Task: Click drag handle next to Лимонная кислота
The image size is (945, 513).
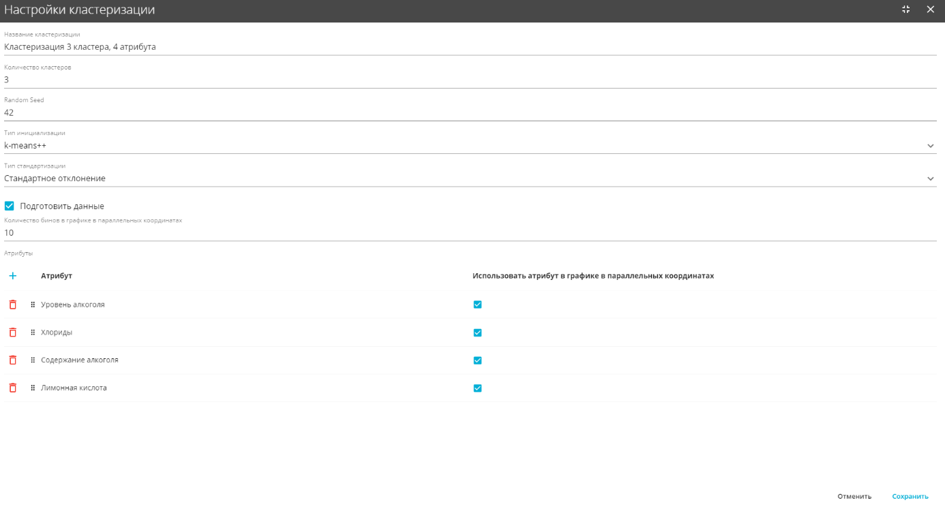Action: pyautogui.click(x=33, y=388)
